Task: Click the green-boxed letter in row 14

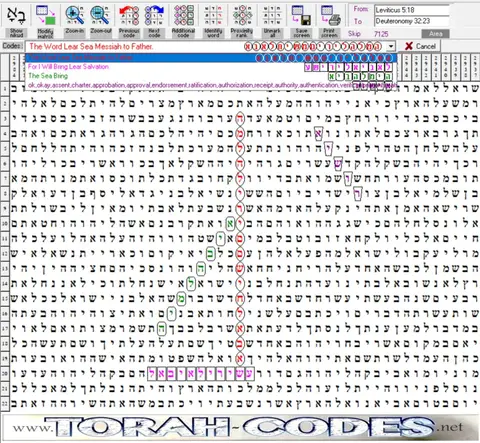Action: click(x=191, y=283)
